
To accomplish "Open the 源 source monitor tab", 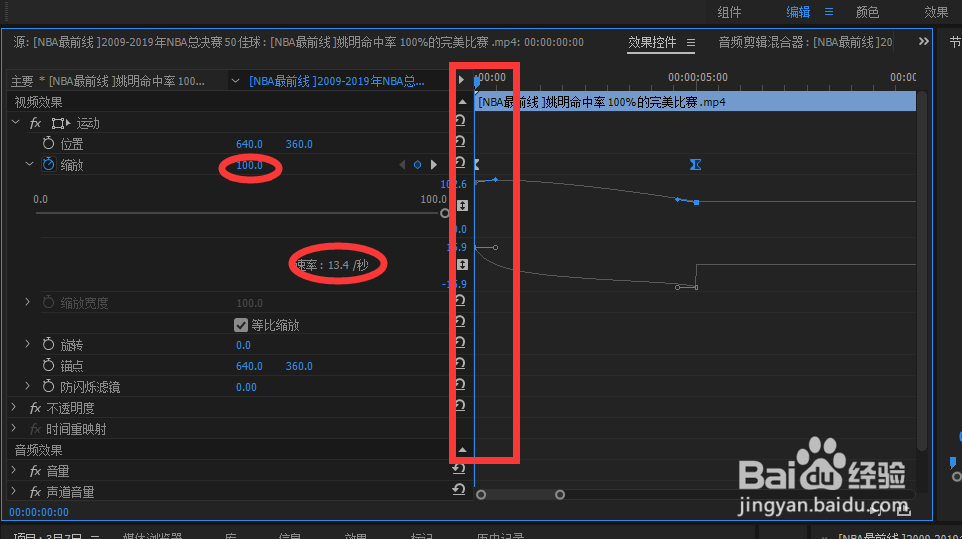I will [299, 42].
